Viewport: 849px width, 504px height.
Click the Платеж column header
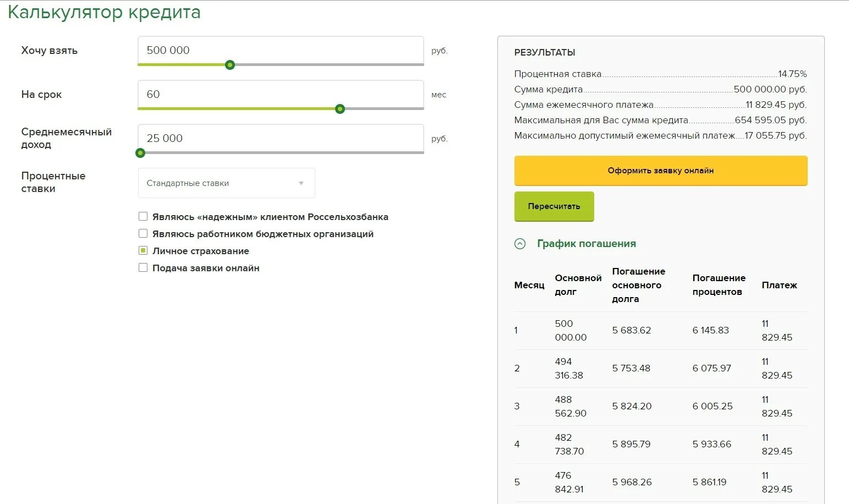(x=779, y=285)
